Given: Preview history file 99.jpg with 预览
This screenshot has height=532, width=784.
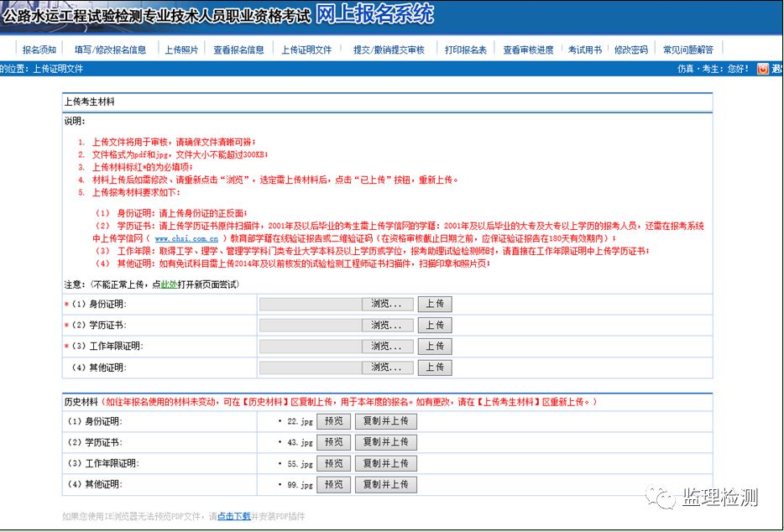Looking at the screenshot, I should click(x=333, y=484).
